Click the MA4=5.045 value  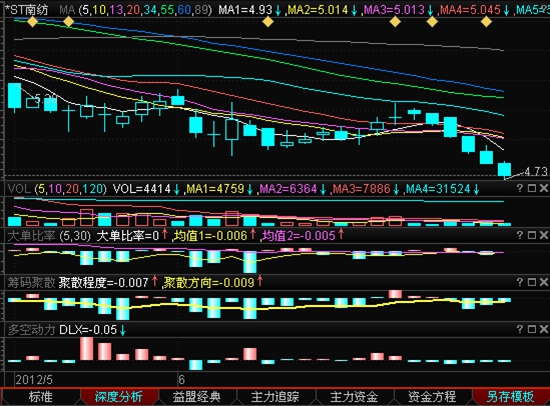click(x=470, y=10)
